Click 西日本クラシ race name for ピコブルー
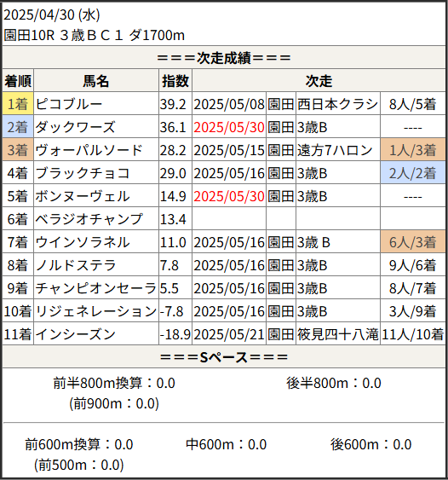Screen dimensions: 448x480 pos(337,104)
